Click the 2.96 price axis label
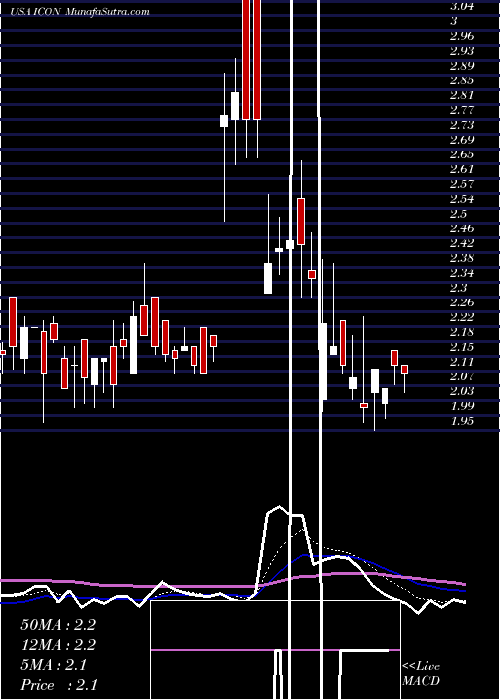This screenshot has height=700, width=500. 462,36
